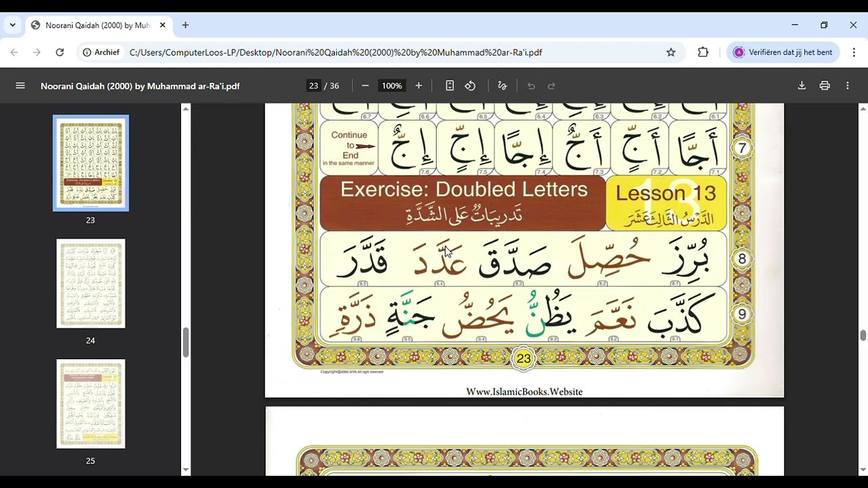Click the fit to page icon

(x=450, y=86)
